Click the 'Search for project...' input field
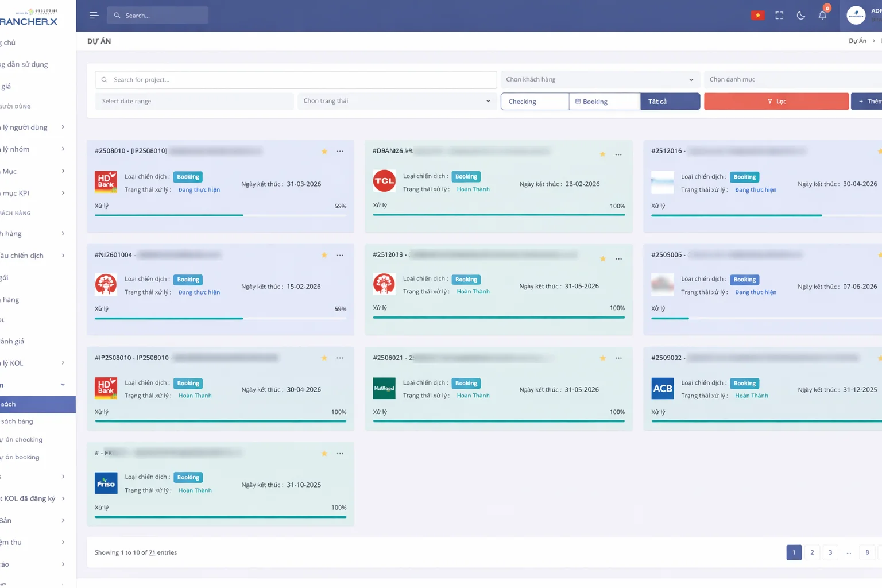This screenshot has height=588, width=882. point(296,80)
